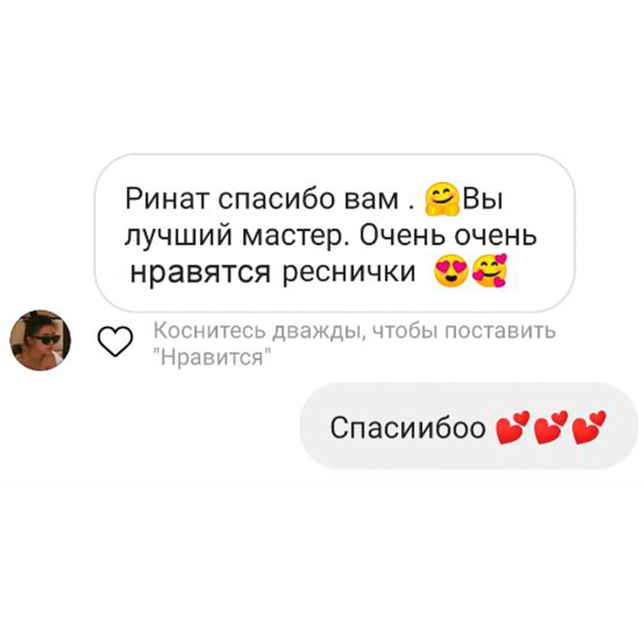Click the word Ринат in message
Viewport: 644px width, 644px height.
[168, 199]
